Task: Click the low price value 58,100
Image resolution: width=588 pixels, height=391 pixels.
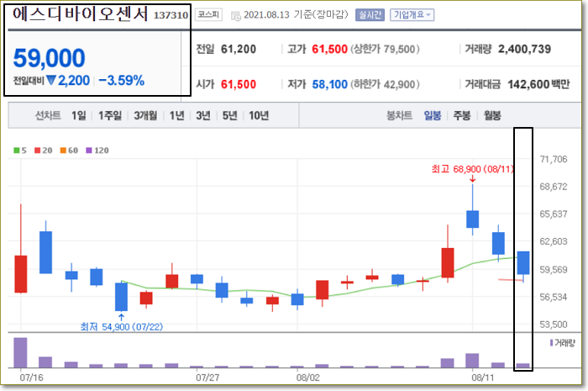Action: 329,84
